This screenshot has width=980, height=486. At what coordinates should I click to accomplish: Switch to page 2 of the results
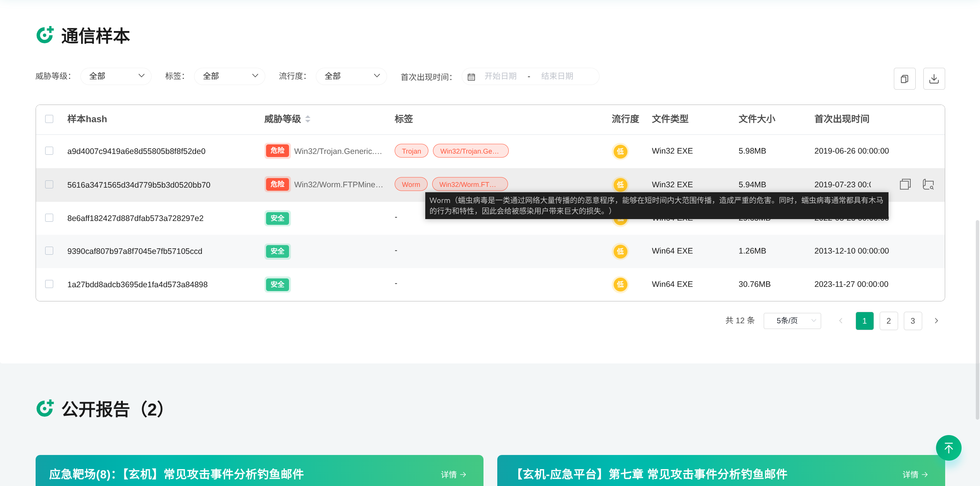click(x=889, y=321)
